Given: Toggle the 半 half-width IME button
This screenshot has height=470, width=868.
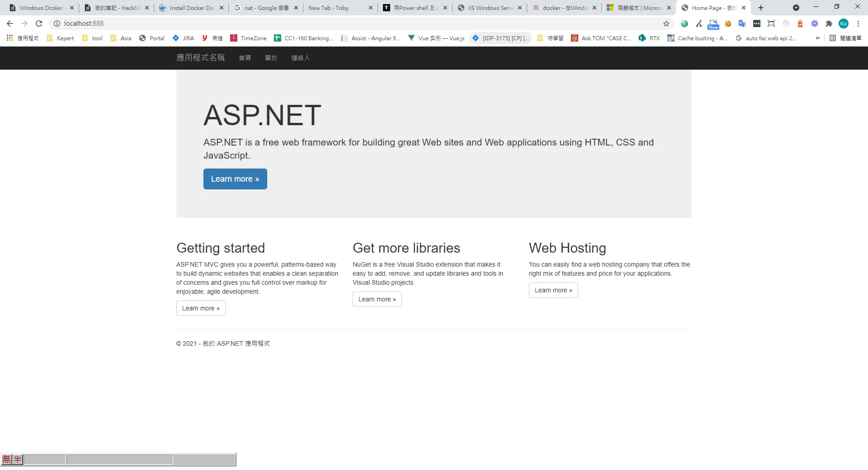Looking at the screenshot, I should [18, 460].
